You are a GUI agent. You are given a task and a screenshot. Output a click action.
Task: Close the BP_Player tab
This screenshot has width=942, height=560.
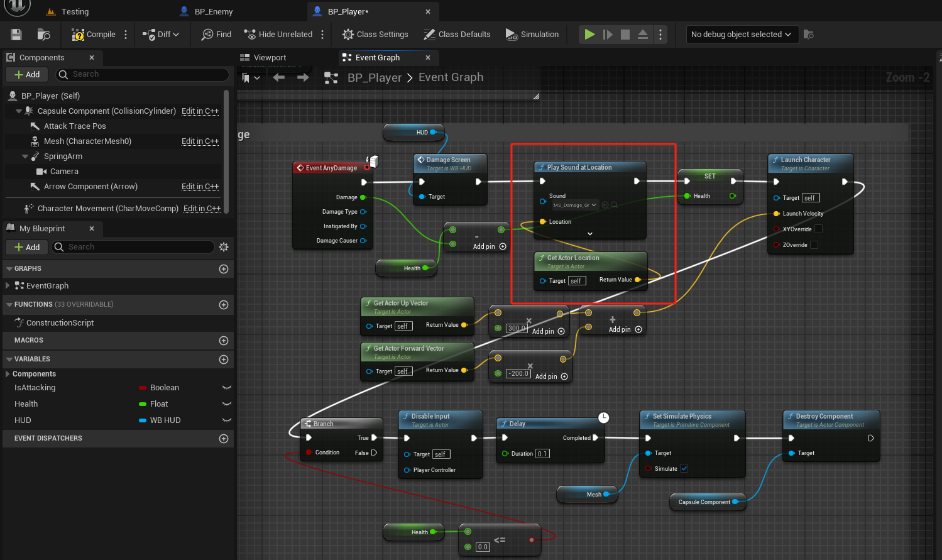click(x=428, y=11)
